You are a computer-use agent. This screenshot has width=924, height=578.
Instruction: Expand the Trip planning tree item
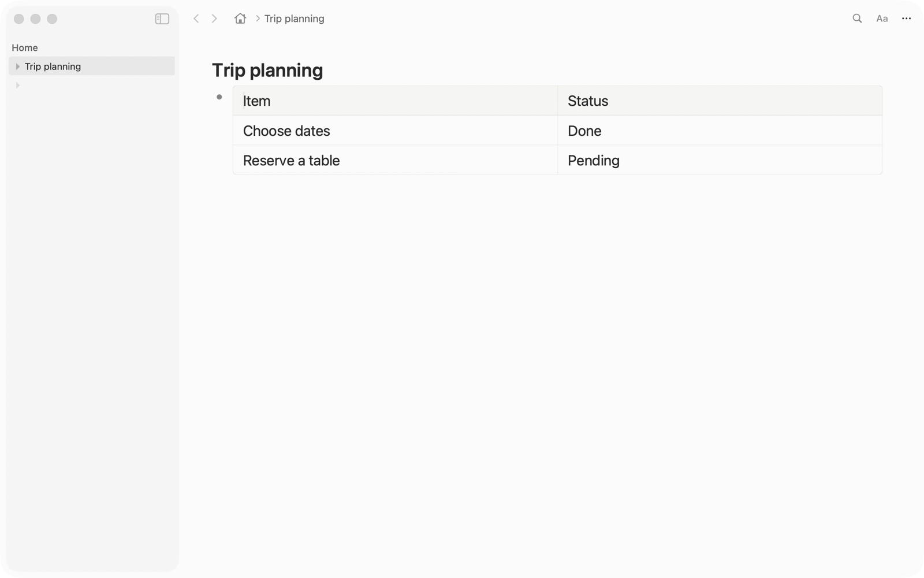17,66
